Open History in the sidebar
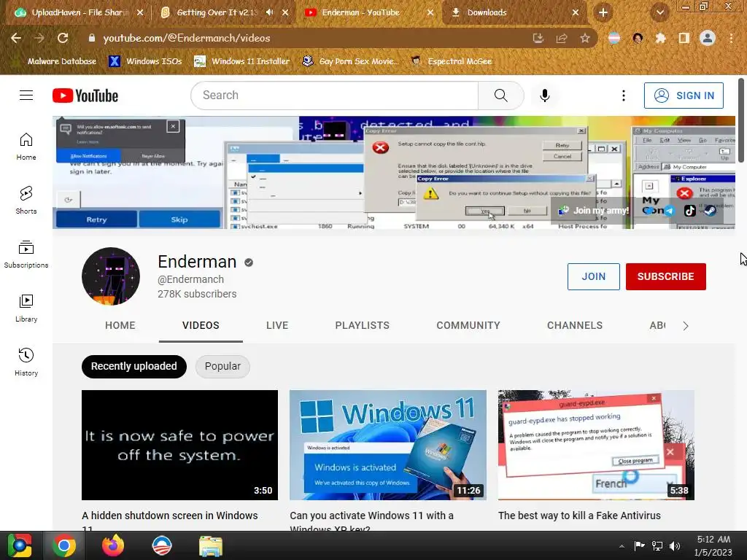747x560 pixels. (26, 362)
